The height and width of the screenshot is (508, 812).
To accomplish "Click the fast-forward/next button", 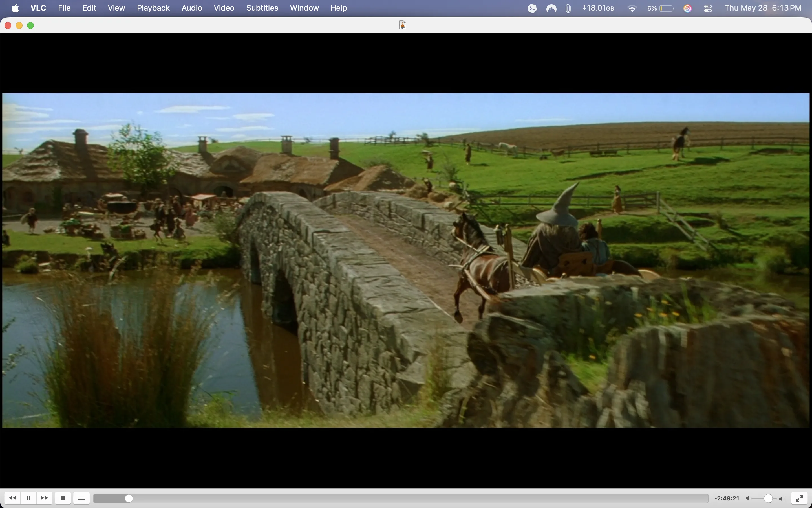I will [x=44, y=498].
